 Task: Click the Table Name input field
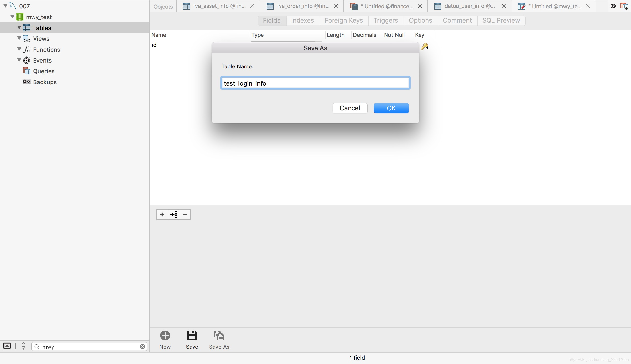(315, 83)
